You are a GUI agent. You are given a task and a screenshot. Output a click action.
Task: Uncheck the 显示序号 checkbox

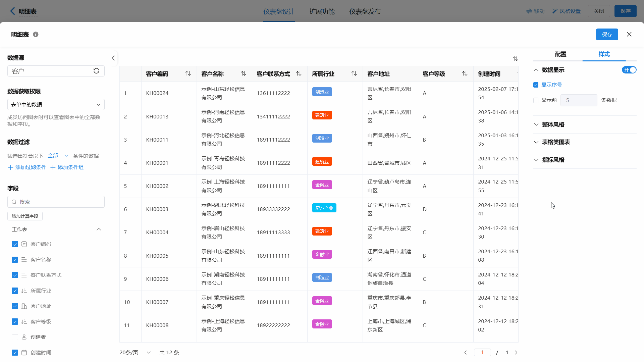536,85
